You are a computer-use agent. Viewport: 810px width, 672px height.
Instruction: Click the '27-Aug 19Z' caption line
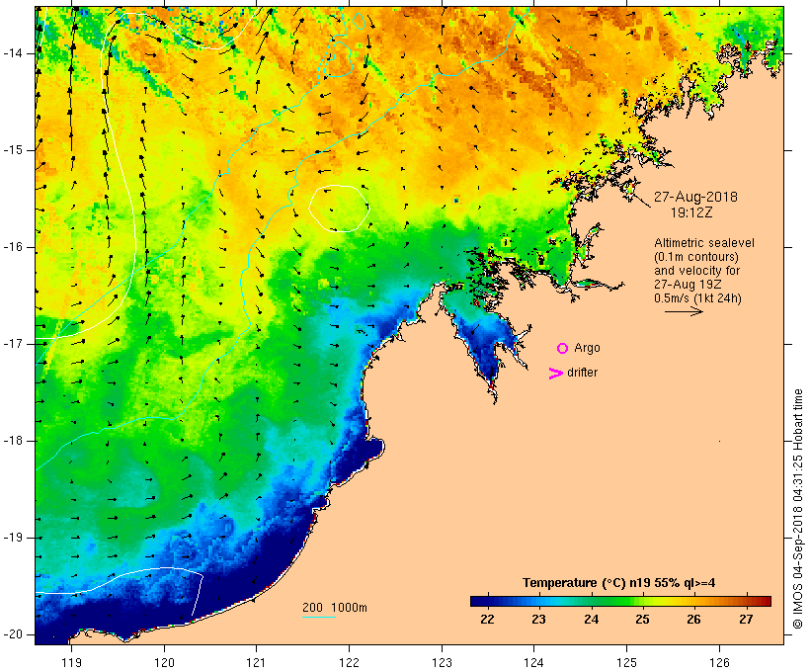click(688, 285)
